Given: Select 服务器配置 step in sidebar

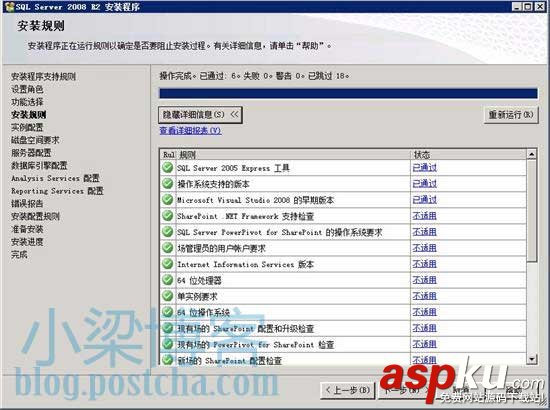Looking at the screenshot, I should 31,153.
